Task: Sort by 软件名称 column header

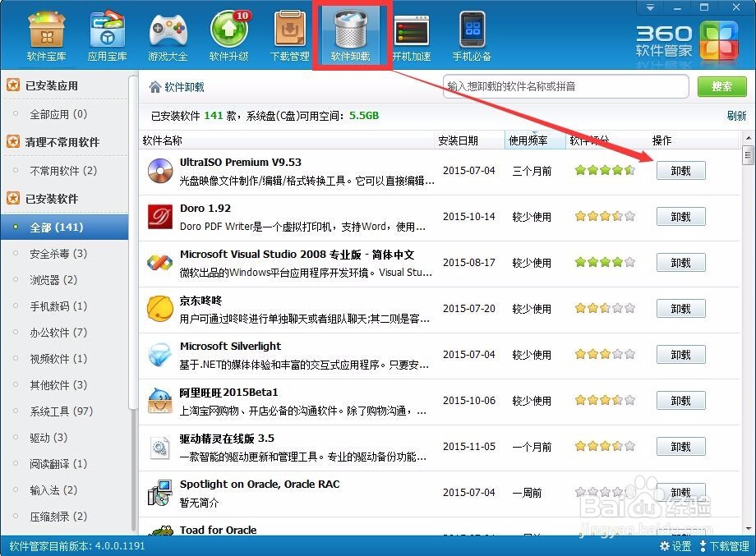Action: click(x=287, y=140)
